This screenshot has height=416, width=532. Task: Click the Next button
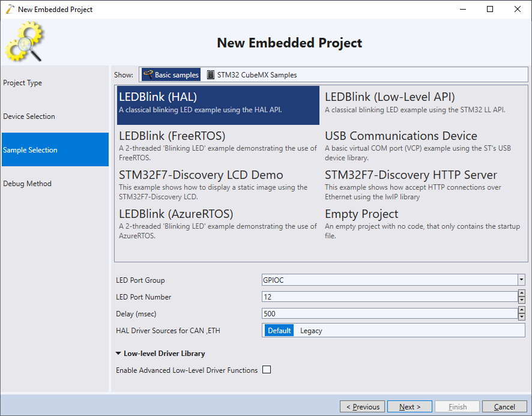(x=410, y=406)
